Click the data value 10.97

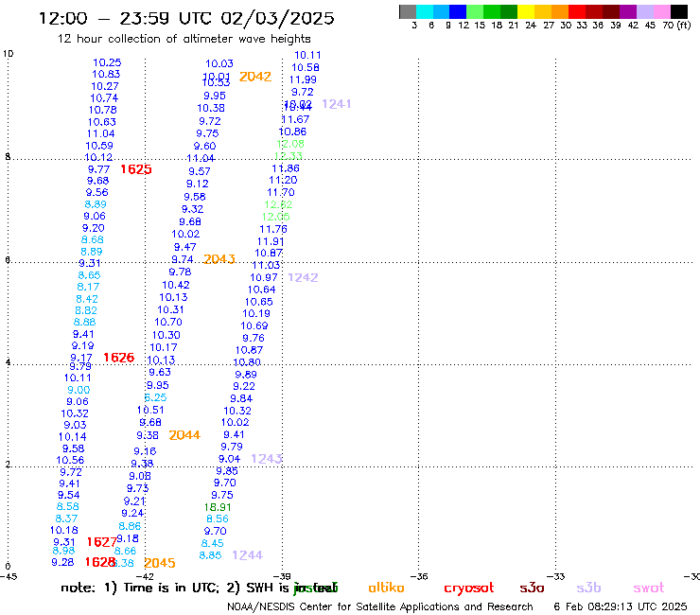point(264,277)
